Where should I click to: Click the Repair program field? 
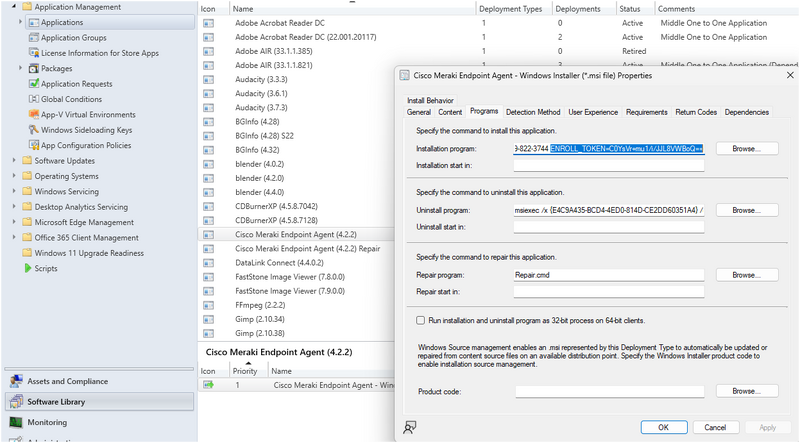click(609, 275)
